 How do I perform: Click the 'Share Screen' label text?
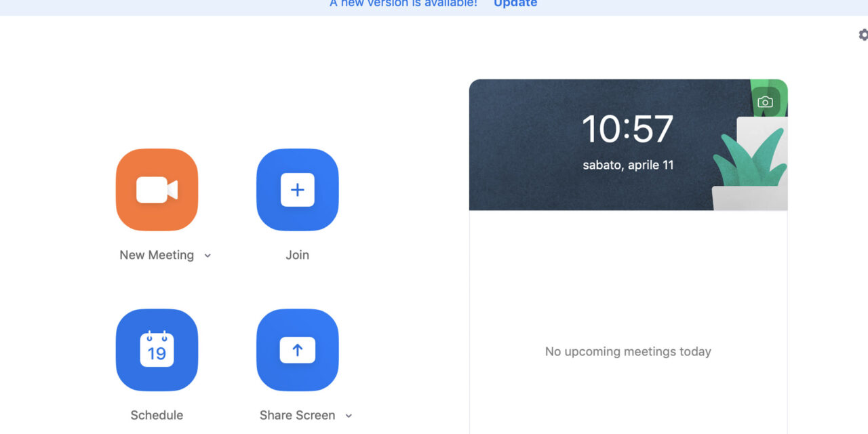click(x=297, y=415)
